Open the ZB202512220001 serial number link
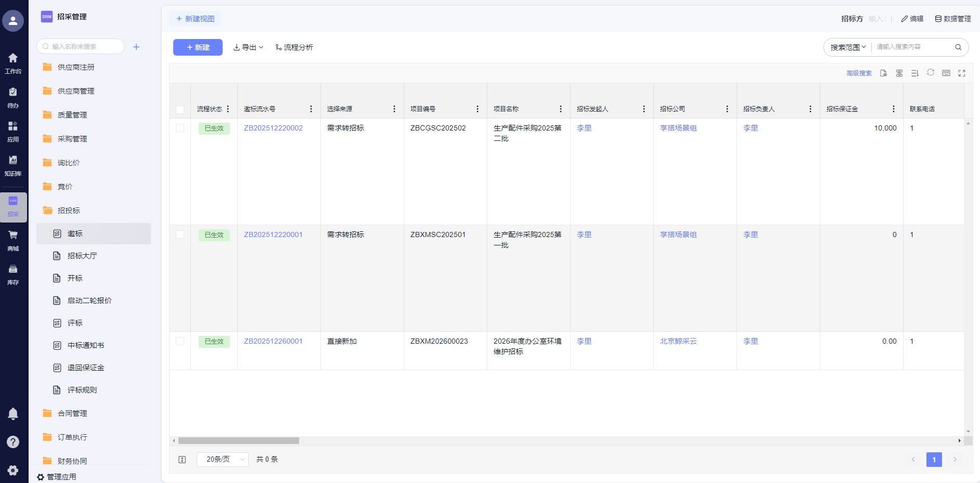 pyautogui.click(x=273, y=234)
